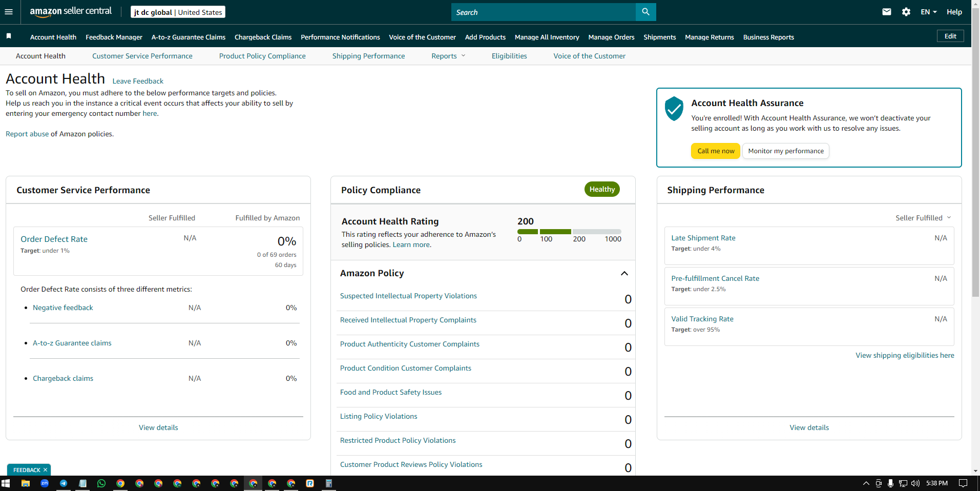Image resolution: width=980 pixels, height=491 pixels.
Task: Click the Healthy status badge
Action: point(602,189)
